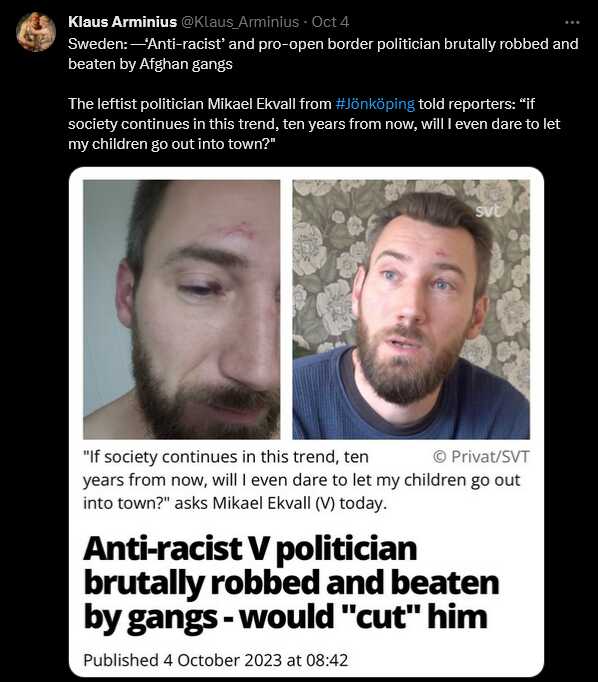Viewport: 598px width, 682px height.
Task: Click the © Privat/SVT photo credit
Action: click(x=481, y=457)
